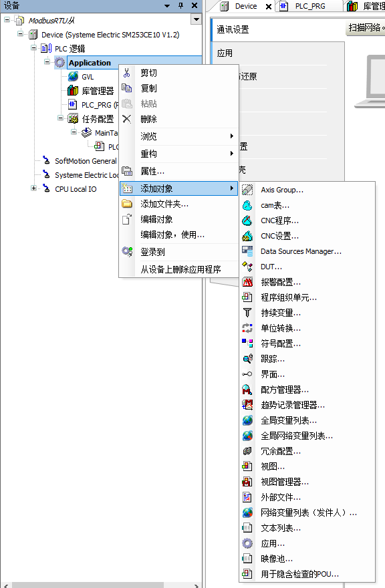
Task: Add 网络变量列表（发件人）... object
Action: click(307, 512)
